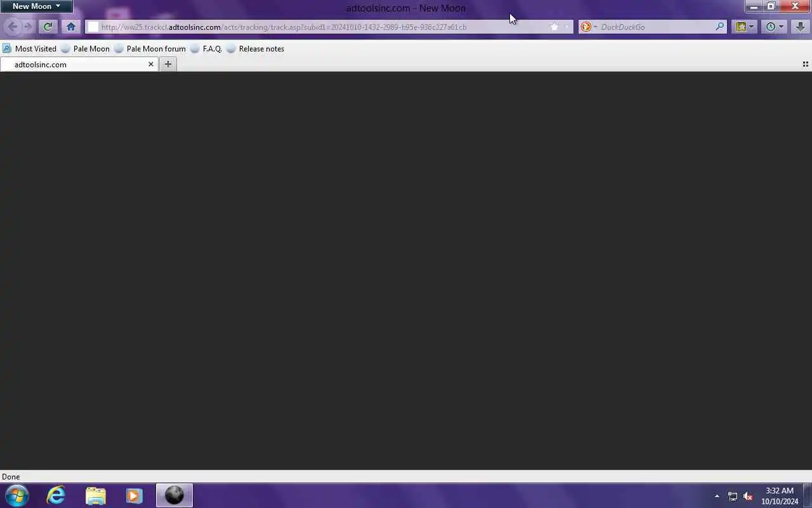Image resolution: width=812 pixels, height=508 pixels.
Task: Expand the history button dropdown arrow
Action: pos(782,27)
